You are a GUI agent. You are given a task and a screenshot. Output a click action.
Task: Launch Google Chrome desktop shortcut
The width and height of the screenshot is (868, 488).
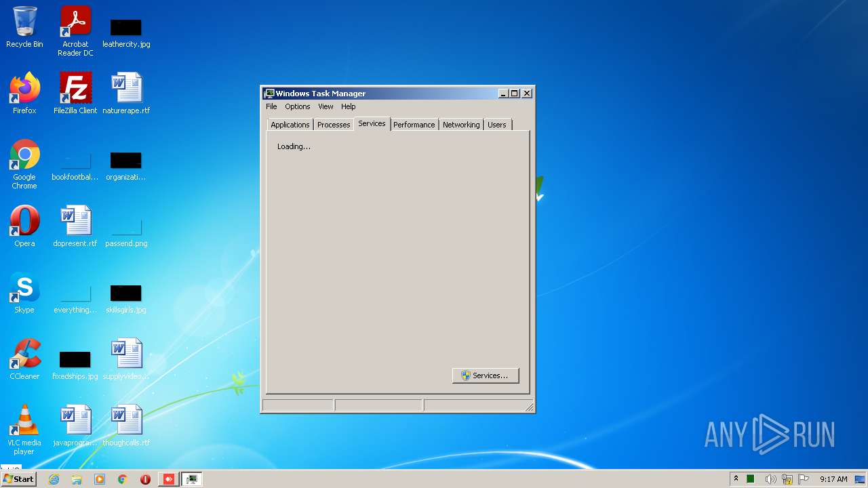pyautogui.click(x=24, y=164)
